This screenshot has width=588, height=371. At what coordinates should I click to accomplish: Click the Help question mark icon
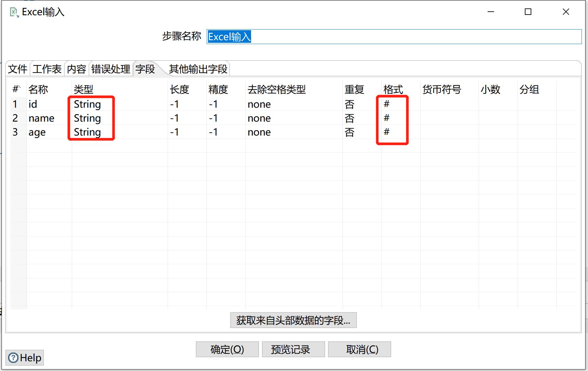click(13, 358)
